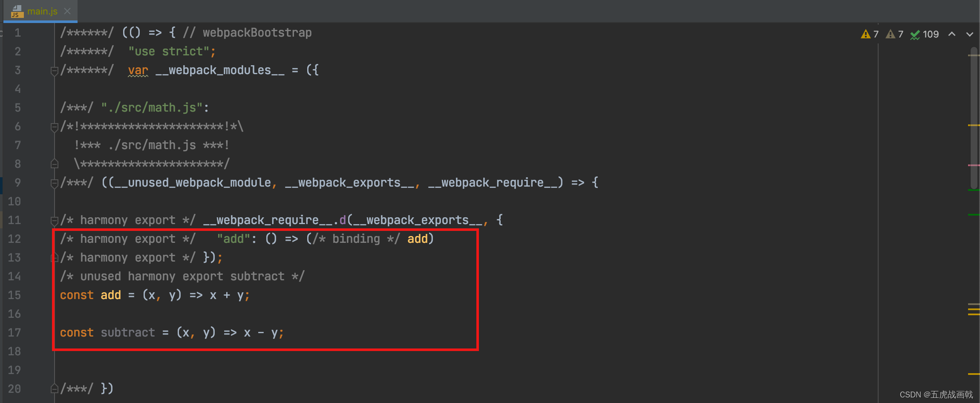
Task: Collapse the comment fold marker on line 6
Action: [54, 127]
